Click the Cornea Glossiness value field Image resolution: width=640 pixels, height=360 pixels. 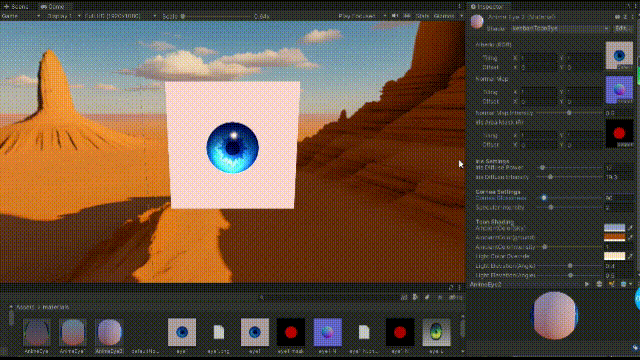(619, 198)
